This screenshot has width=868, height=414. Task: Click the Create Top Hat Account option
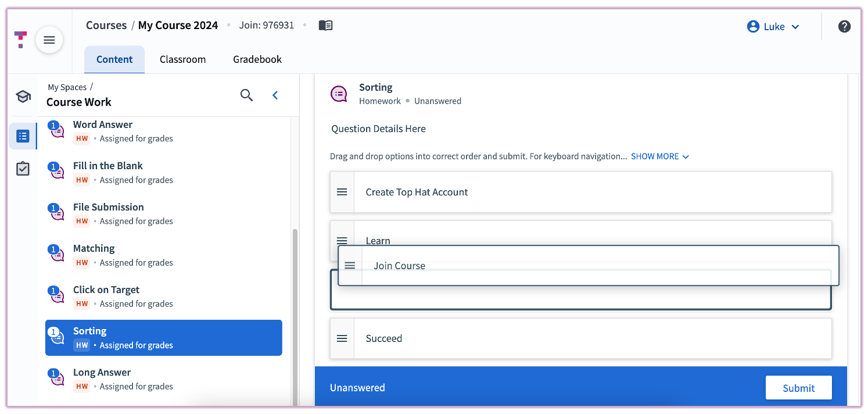581,192
